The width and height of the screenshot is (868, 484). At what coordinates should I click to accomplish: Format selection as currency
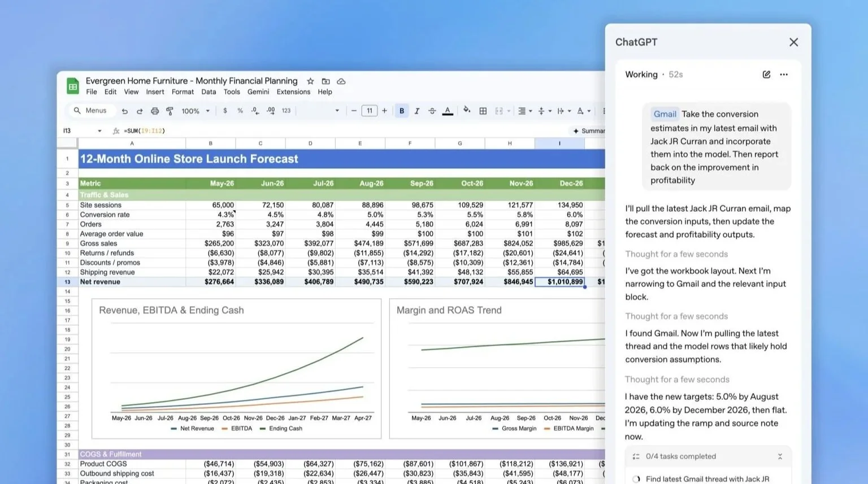[x=224, y=111]
